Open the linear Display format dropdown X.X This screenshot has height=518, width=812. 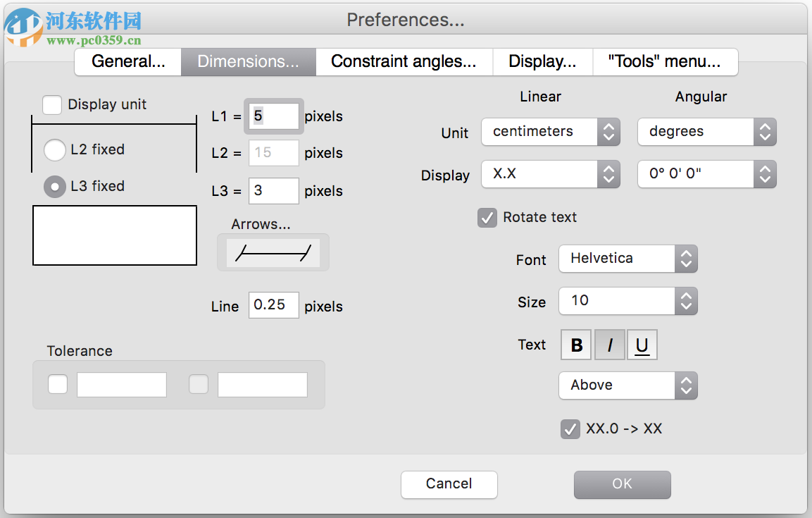click(550, 174)
